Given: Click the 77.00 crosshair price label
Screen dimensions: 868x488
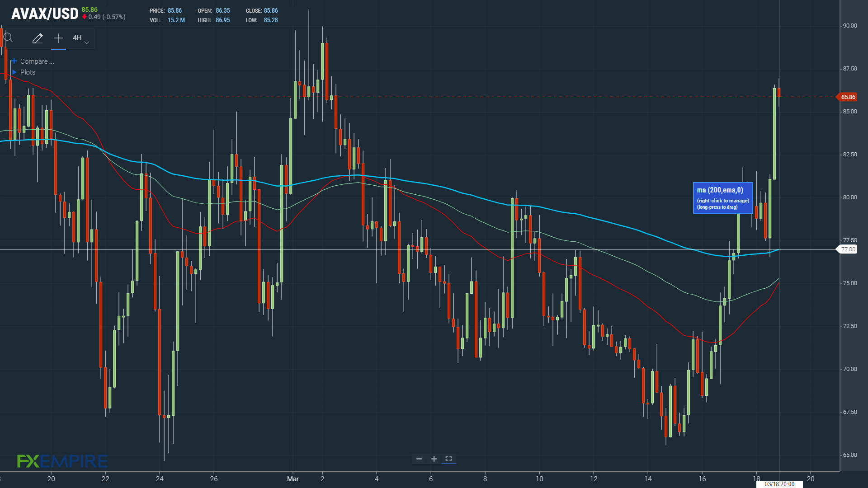Looking at the screenshot, I should 846,249.
